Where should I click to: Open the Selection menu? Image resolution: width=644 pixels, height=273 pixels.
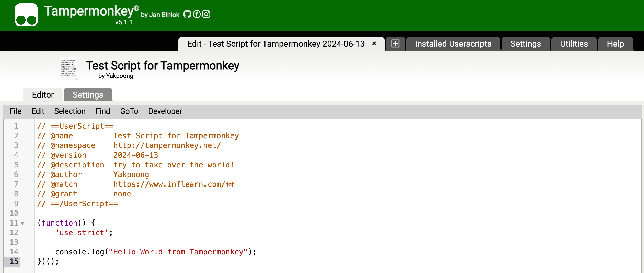(x=70, y=111)
